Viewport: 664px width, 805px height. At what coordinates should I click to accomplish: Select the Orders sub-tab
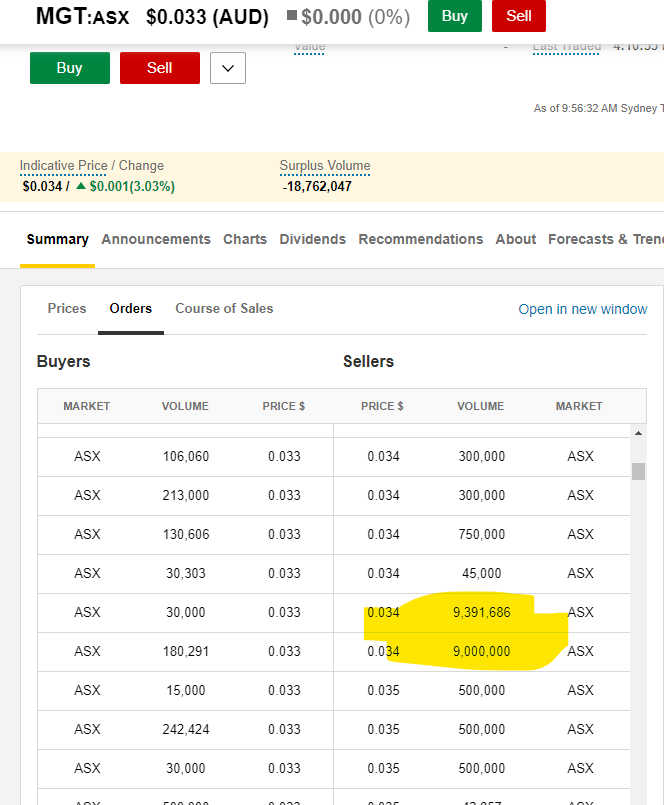click(131, 308)
